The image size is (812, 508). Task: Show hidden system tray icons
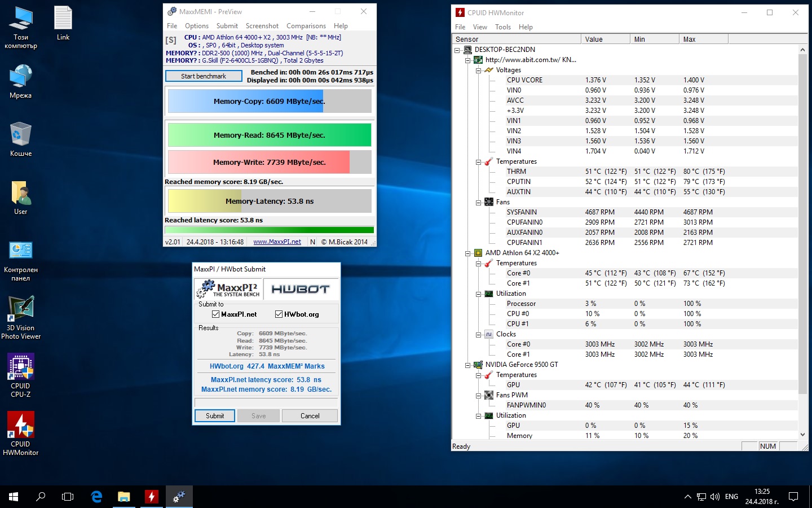point(687,497)
